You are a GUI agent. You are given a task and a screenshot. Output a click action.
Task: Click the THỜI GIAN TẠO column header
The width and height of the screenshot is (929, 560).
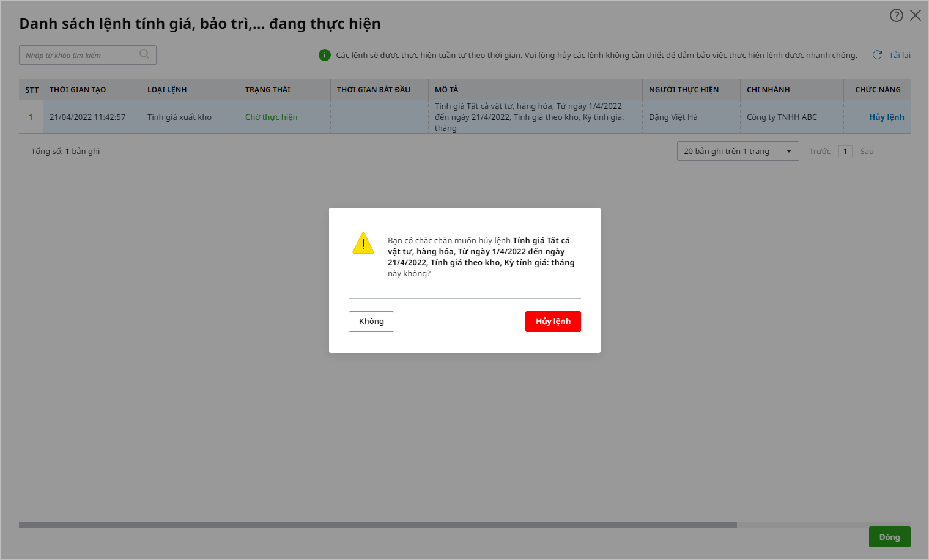point(78,90)
